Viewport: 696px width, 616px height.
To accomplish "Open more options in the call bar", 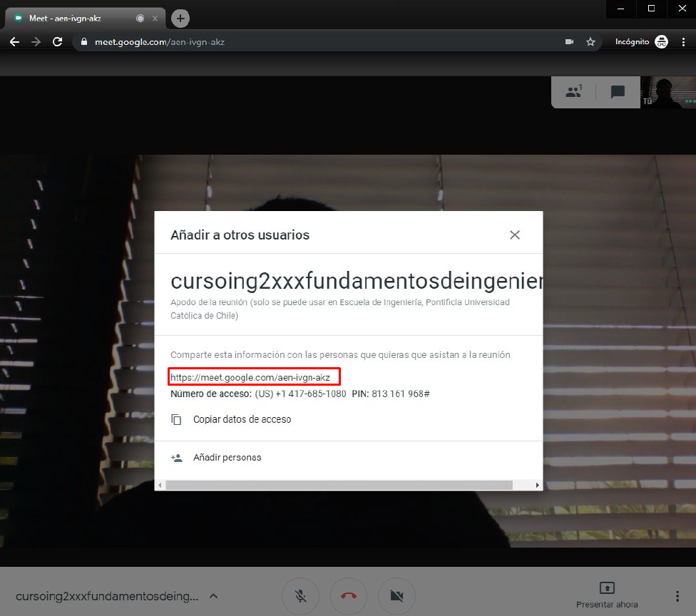I will [677, 596].
